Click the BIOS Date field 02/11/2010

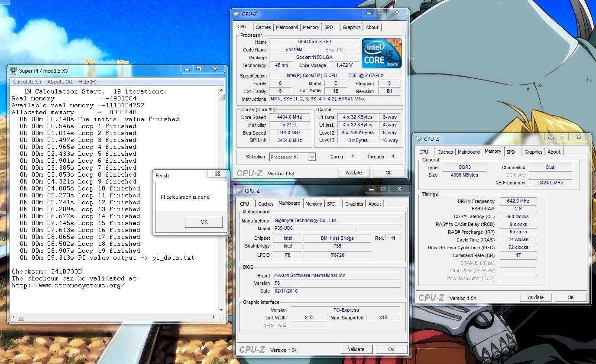coord(336,291)
